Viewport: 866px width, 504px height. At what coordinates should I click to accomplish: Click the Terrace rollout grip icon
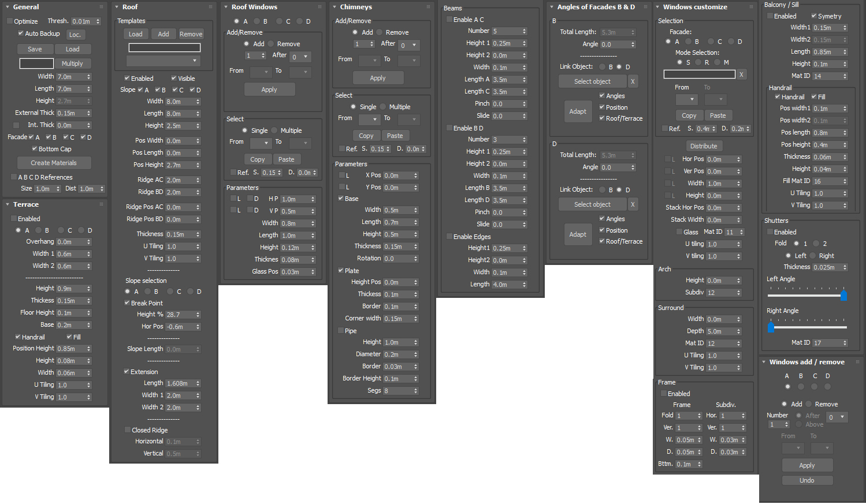tap(101, 204)
